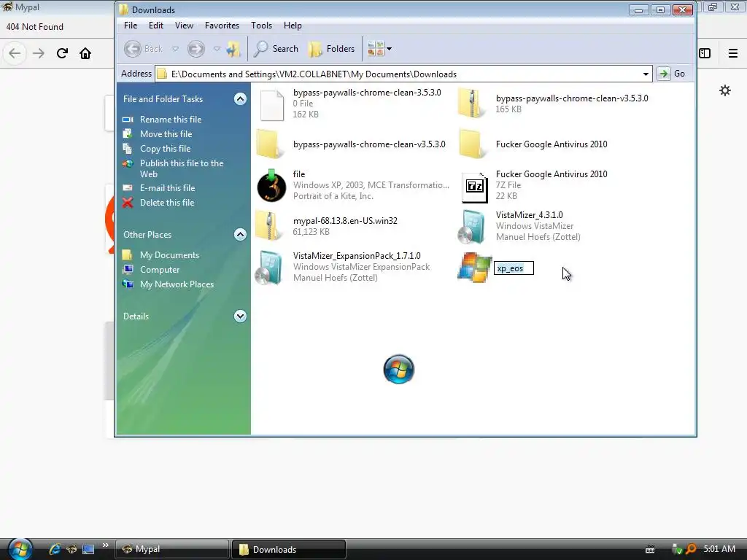Click the keyboard icon in system tray

click(x=650, y=550)
